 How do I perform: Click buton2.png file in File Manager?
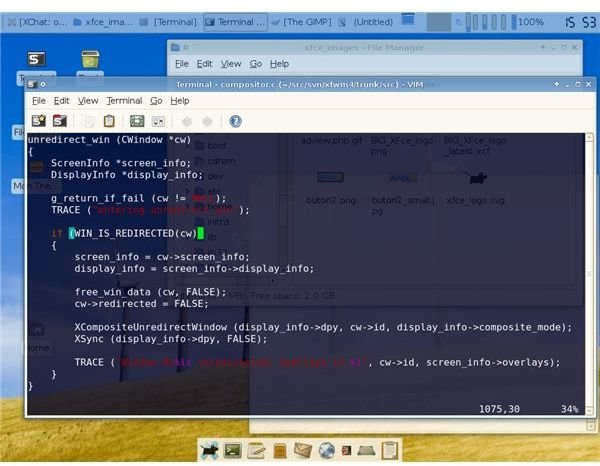pos(331,189)
